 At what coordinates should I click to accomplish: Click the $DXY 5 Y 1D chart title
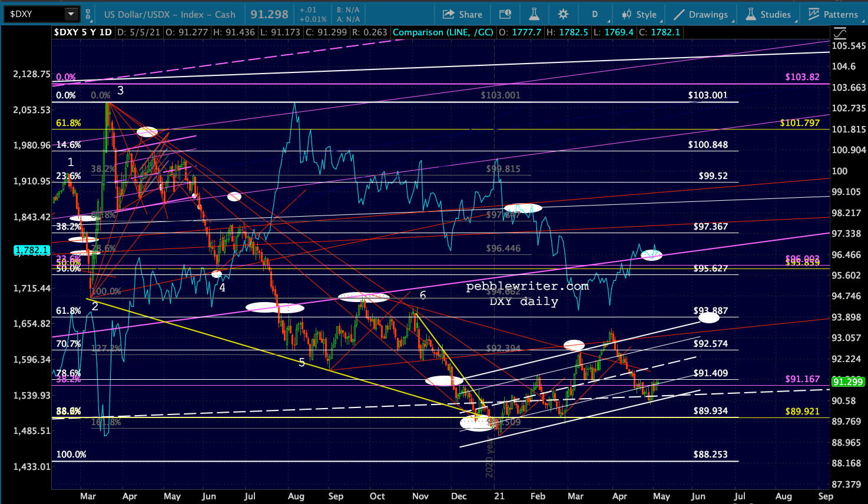[x=82, y=32]
